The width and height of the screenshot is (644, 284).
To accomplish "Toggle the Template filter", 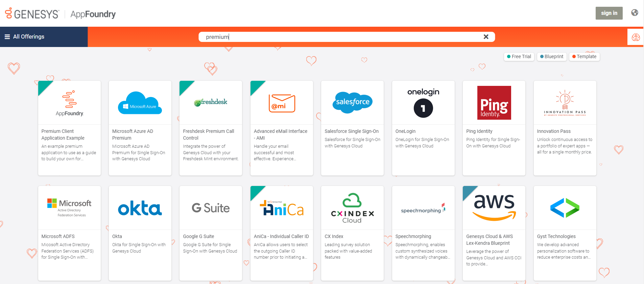I will [x=584, y=56].
